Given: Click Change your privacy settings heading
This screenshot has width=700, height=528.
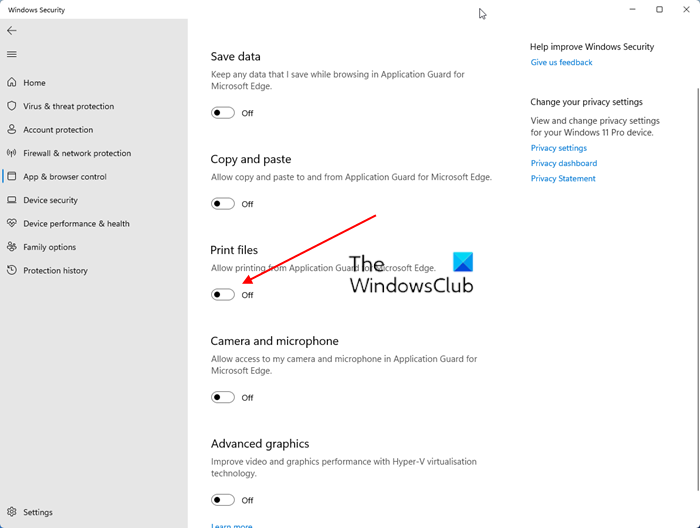Looking at the screenshot, I should click(587, 102).
